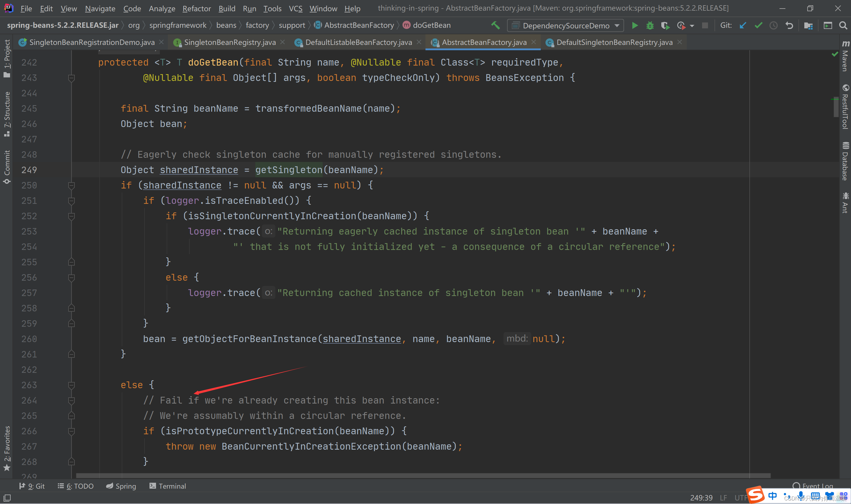851x504 pixels.
Task: Collapse the code fold at line 263
Action: [71, 385]
